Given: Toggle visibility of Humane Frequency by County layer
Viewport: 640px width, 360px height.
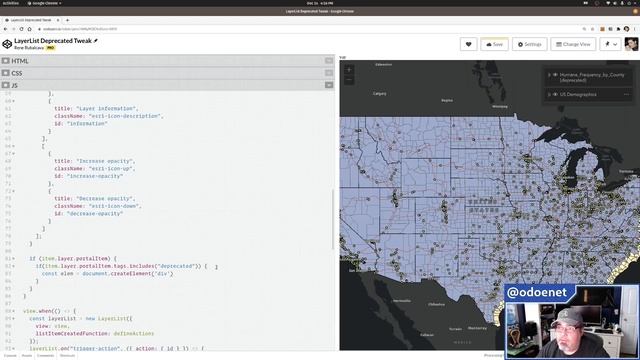Looking at the screenshot, I should (x=555, y=75).
